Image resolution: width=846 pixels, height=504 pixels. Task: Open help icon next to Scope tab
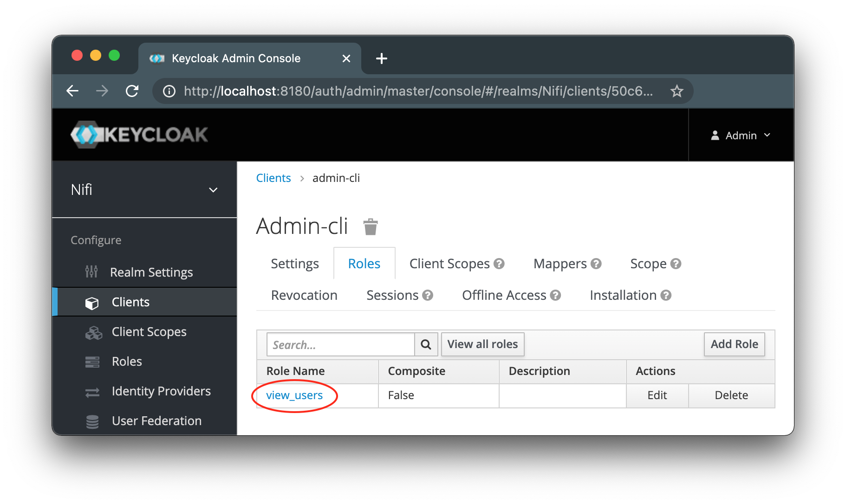tap(676, 264)
